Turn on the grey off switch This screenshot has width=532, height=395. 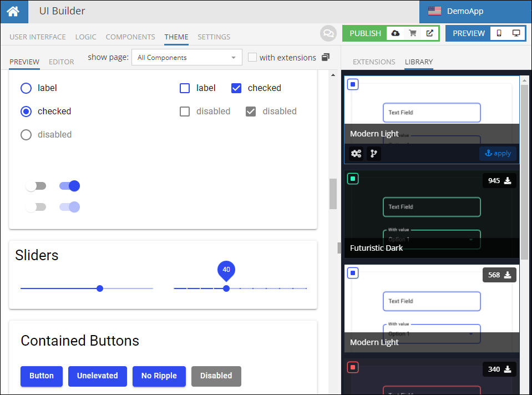36,186
